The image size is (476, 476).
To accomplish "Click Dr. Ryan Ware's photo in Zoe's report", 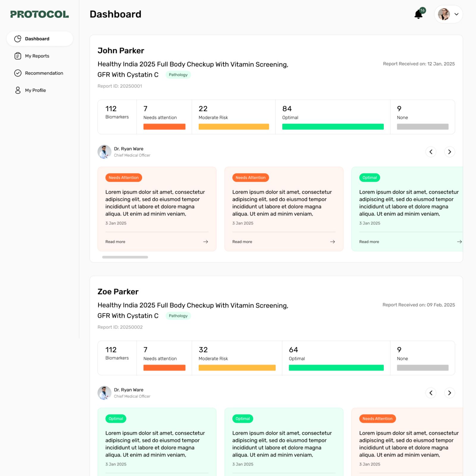I will pyautogui.click(x=104, y=393).
